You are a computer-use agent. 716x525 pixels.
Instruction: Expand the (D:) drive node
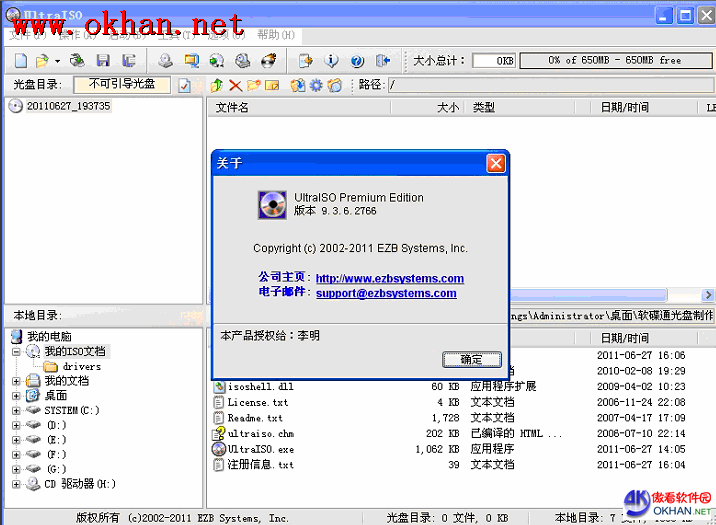click(x=16, y=425)
